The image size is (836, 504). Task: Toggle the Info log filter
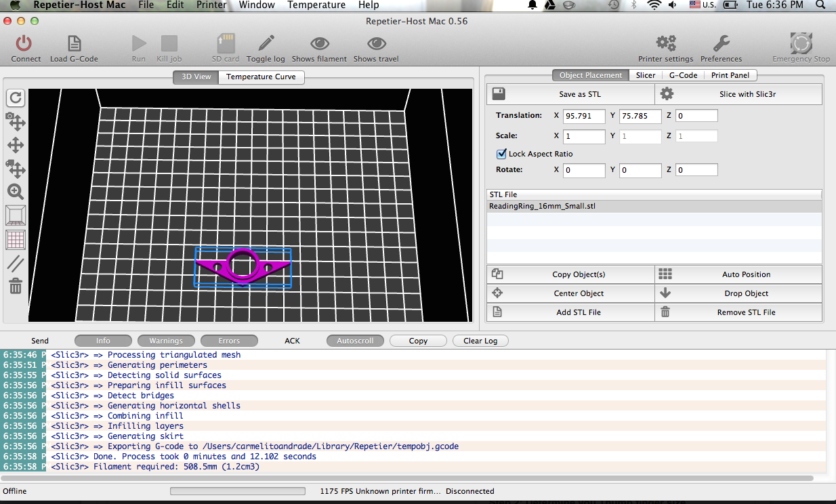pos(103,341)
